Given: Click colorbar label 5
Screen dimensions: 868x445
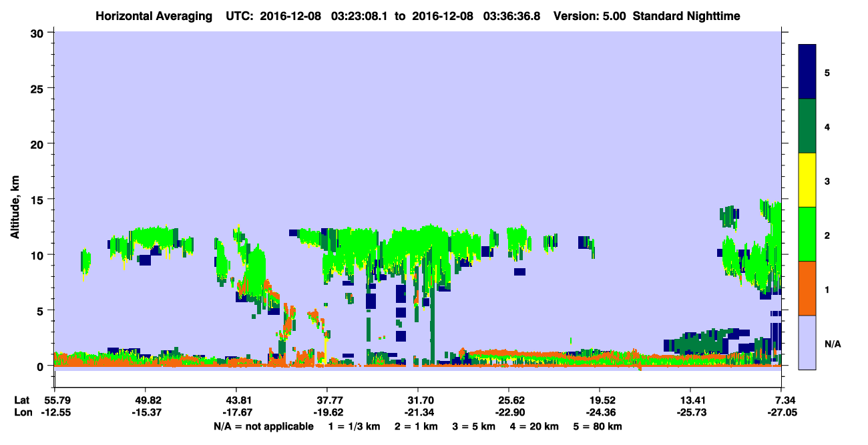Looking at the screenshot, I should point(827,73).
